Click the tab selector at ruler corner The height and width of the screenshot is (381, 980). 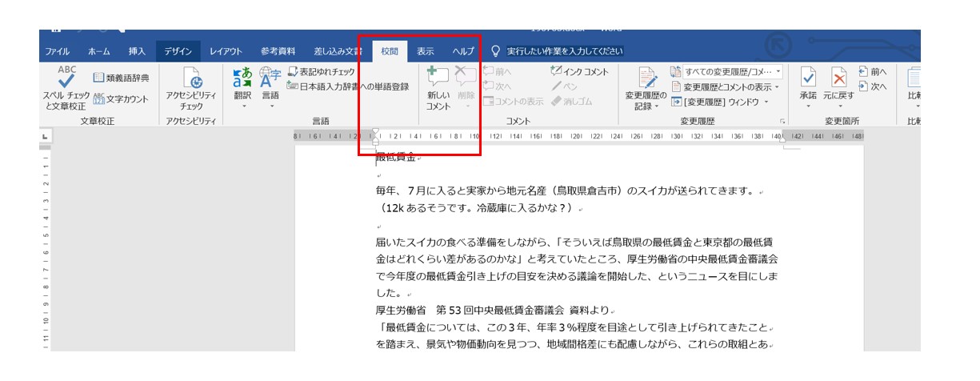pyautogui.click(x=45, y=138)
